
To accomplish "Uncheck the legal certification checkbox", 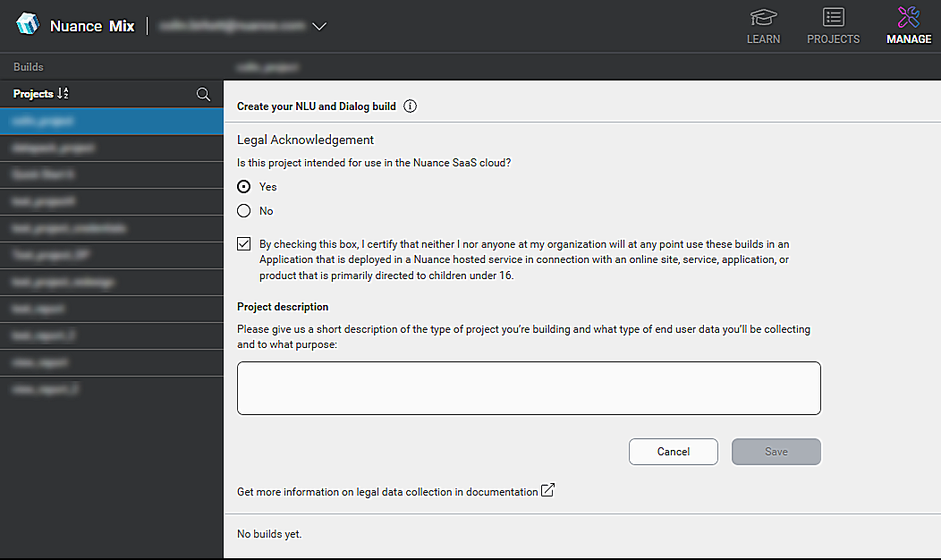I will (243, 243).
